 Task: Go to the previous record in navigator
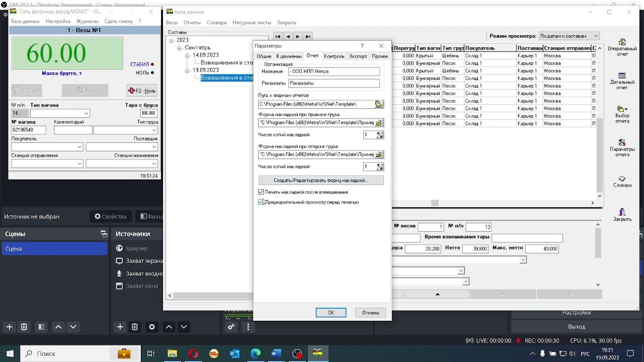click(x=288, y=36)
